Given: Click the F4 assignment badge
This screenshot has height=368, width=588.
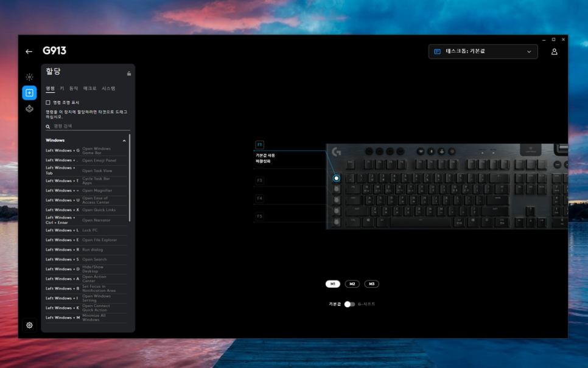Looking at the screenshot, I should (259, 198).
